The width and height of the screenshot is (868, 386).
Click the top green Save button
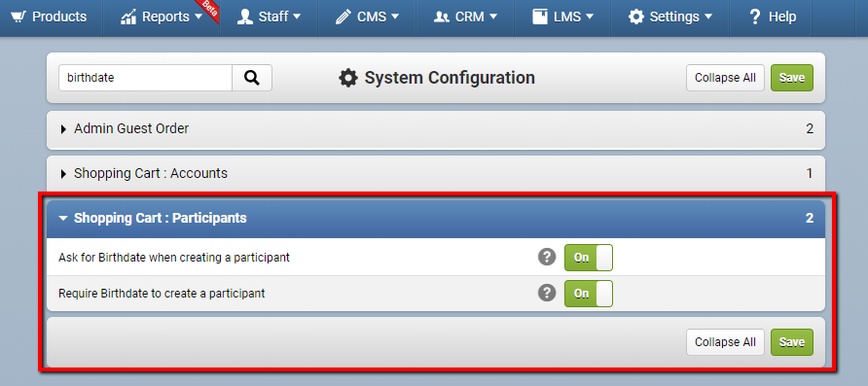791,78
